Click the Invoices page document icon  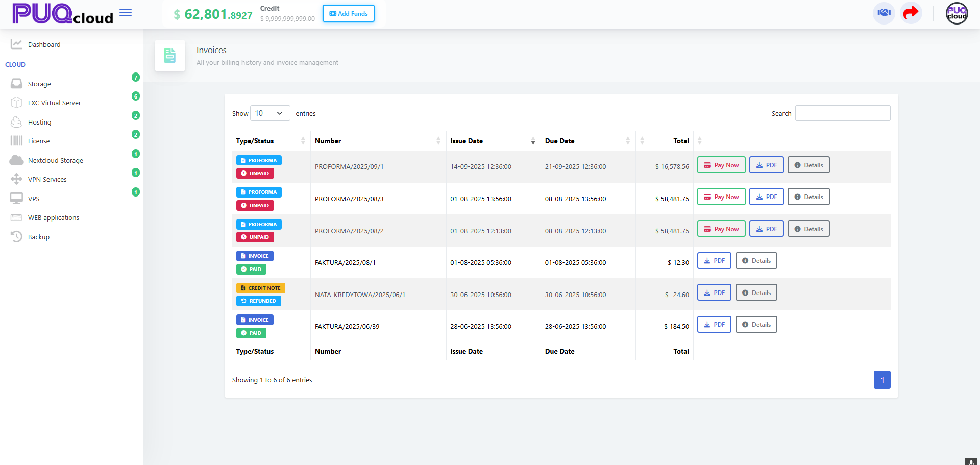(x=170, y=56)
